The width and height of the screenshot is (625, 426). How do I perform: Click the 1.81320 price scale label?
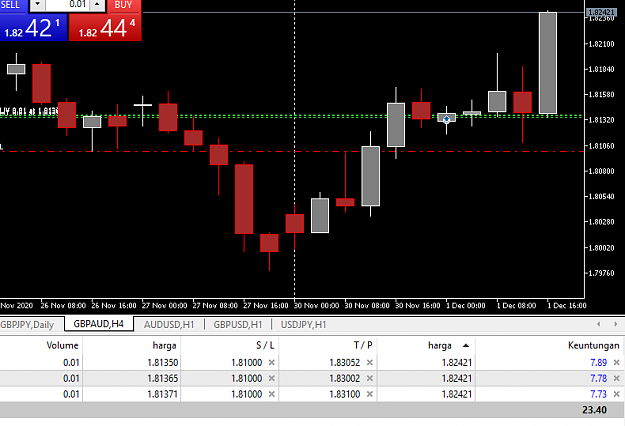602,120
